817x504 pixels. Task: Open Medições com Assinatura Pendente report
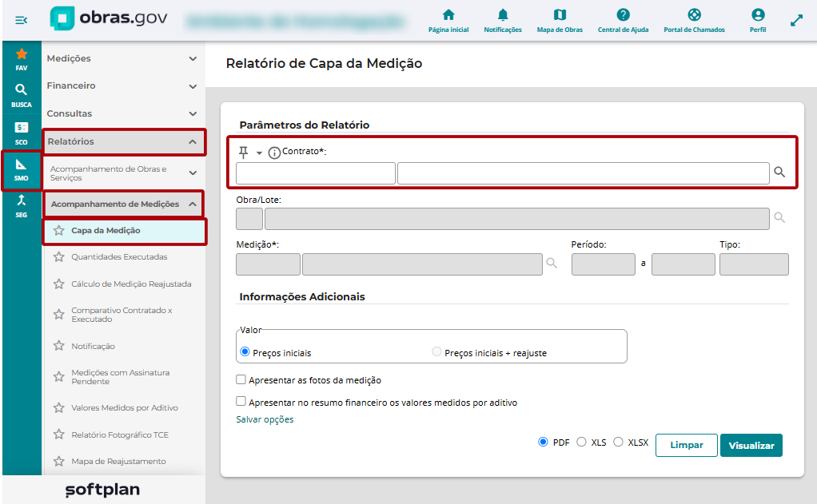coord(121,376)
